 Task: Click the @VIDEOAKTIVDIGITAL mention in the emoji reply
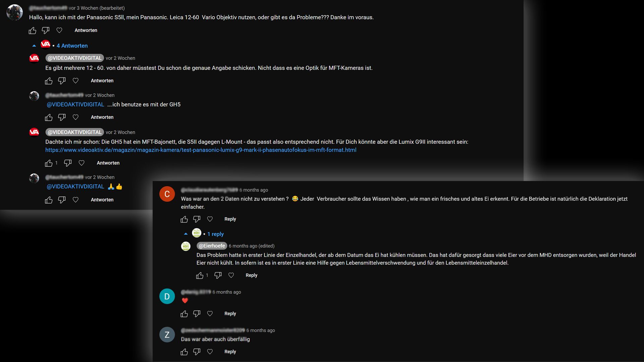point(75,186)
